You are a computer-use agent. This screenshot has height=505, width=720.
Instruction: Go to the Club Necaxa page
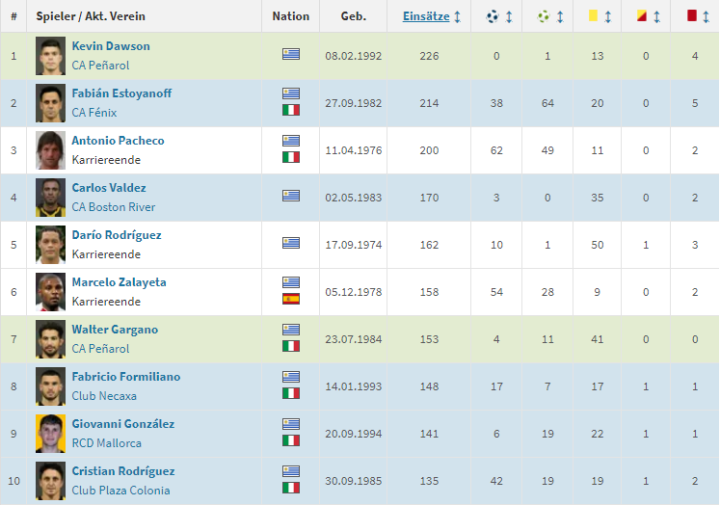pos(104,396)
